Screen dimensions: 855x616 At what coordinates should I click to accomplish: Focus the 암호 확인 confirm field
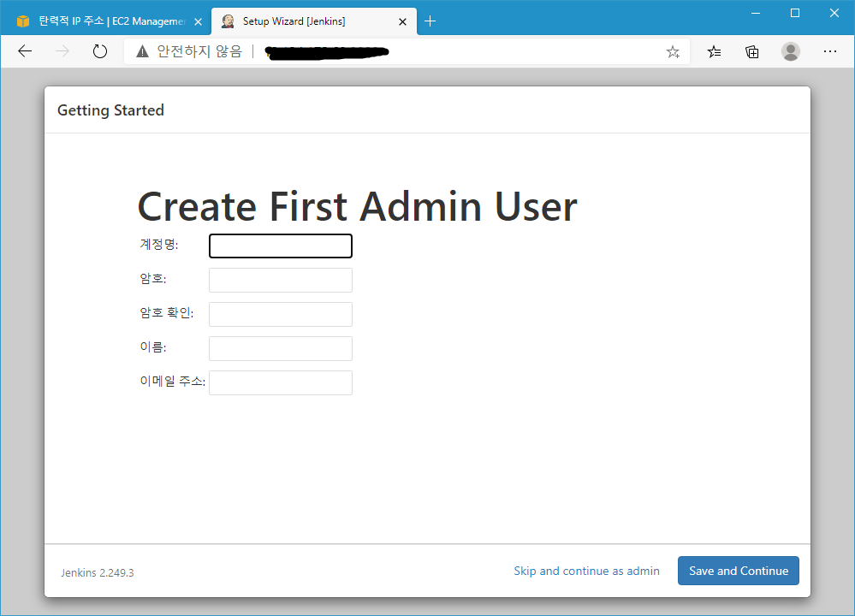click(280, 315)
